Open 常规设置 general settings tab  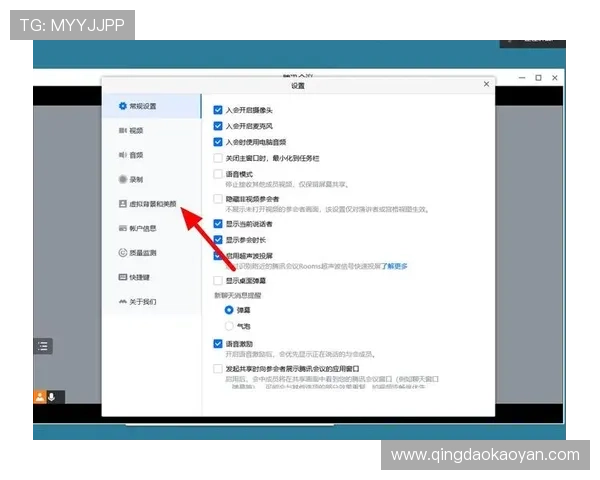[152, 106]
